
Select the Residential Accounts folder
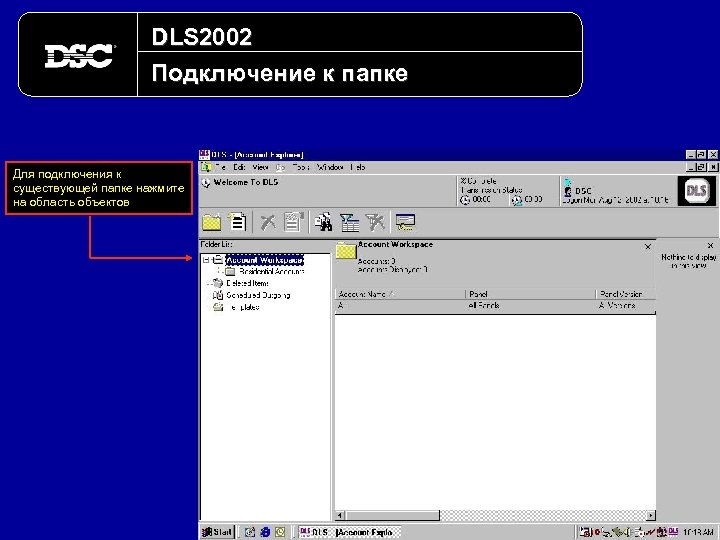pos(271,271)
